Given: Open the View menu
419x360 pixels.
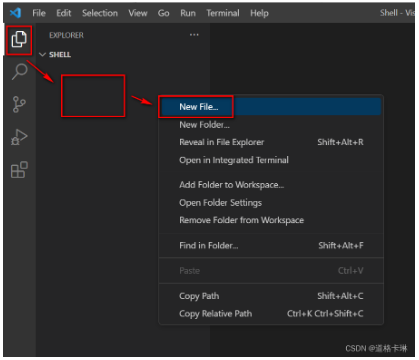Looking at the screenshot, I should (x=138, y=13).
